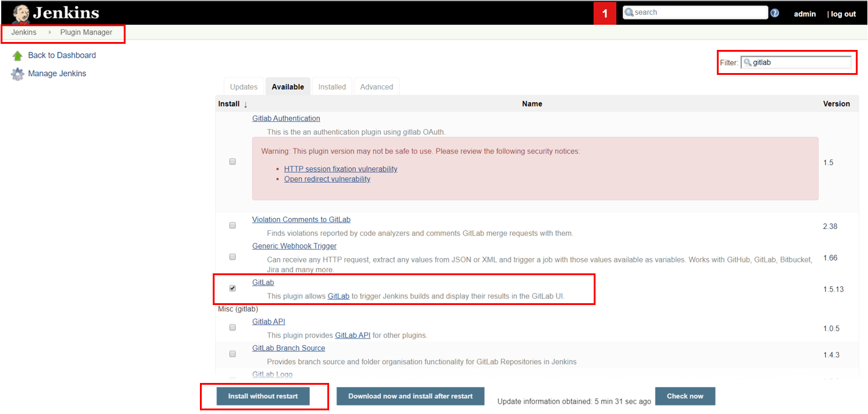Click the magnifier icon in the Filter field
Image resolution: width=868 pixels, height=414 pixels.
[x=746, y=61]
